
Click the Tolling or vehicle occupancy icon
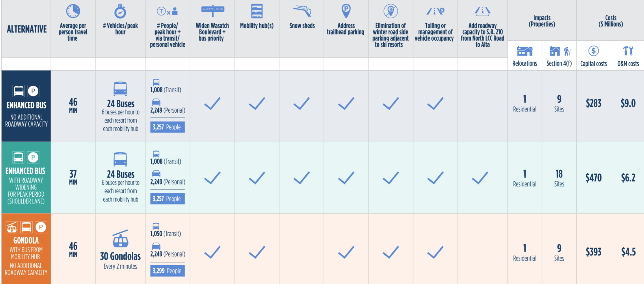coord(435,11)
